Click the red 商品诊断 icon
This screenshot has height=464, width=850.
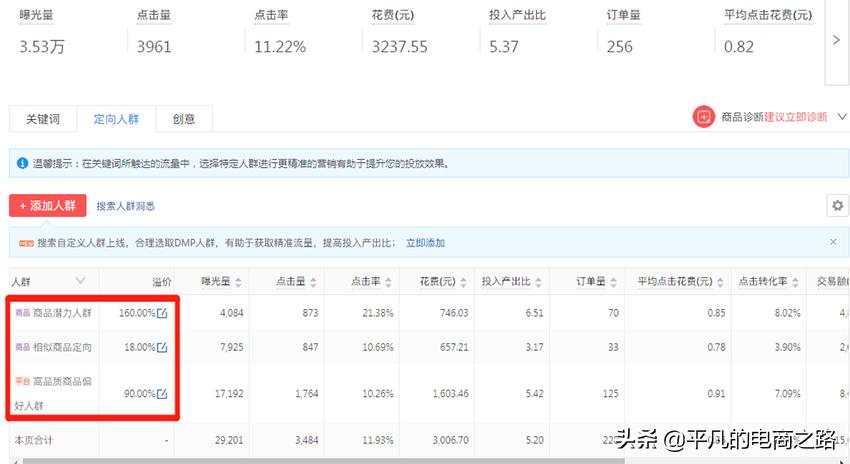(x=704, y=117)
